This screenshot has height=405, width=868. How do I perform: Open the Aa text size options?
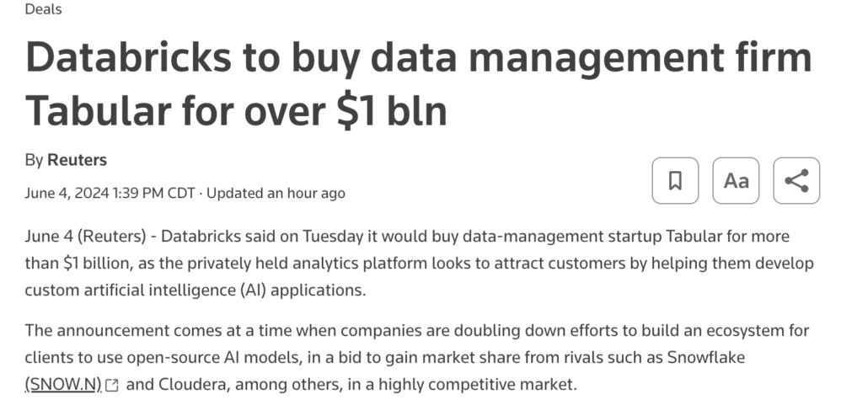736,180
